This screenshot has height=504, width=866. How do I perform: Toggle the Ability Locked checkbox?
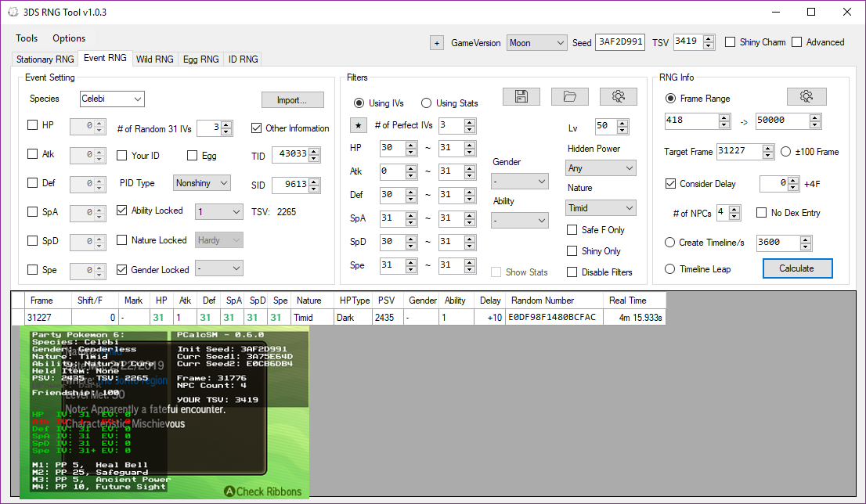(122, 211)
